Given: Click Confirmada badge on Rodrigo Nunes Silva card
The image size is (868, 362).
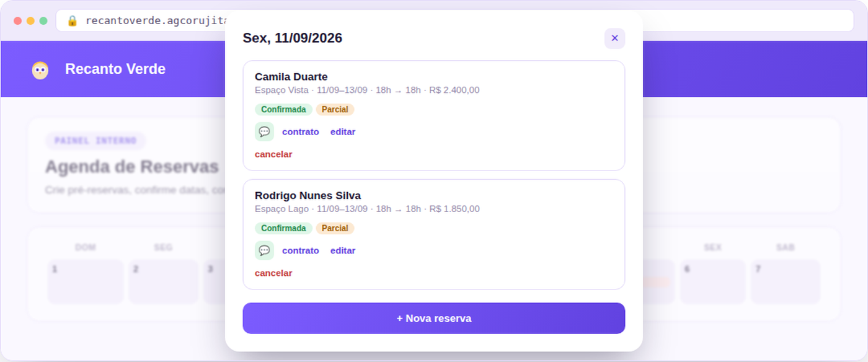Looking at the screenshot, I should tap(283, 229).
